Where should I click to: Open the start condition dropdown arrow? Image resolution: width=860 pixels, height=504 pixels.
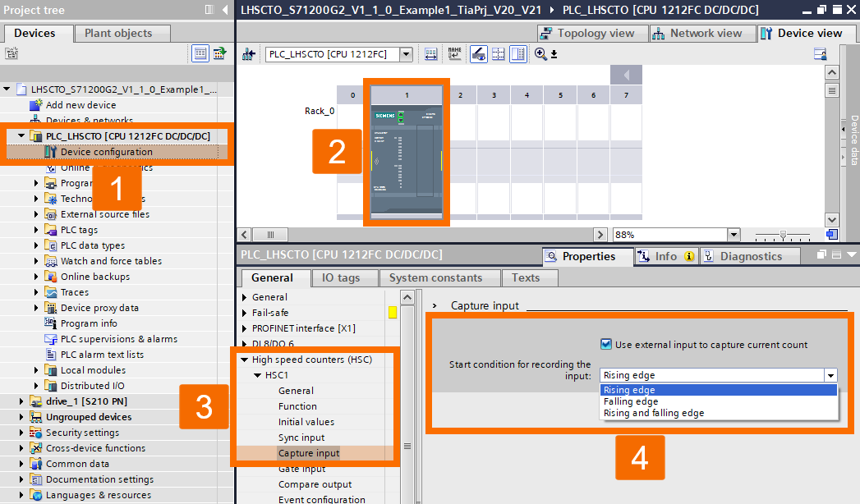click(x=831, y=375)
